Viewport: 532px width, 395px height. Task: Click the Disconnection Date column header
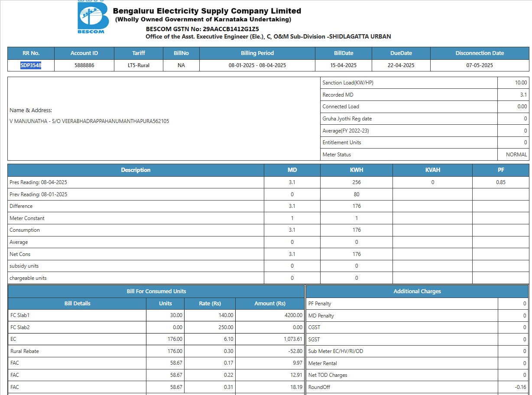pos(480,53)
